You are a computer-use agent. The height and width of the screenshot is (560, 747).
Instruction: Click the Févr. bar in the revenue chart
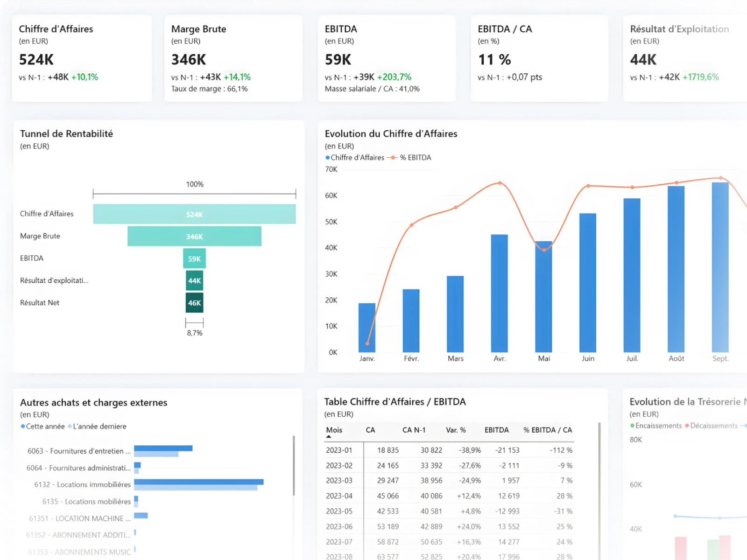point(411,321)
